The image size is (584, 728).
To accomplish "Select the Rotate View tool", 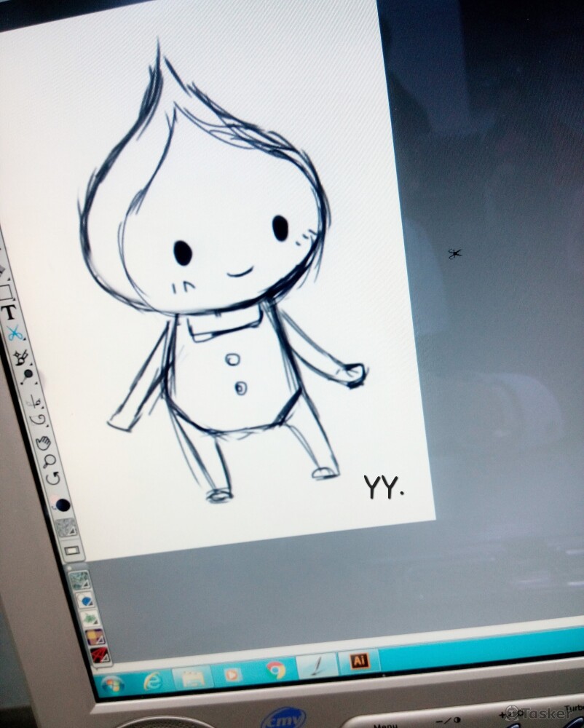I will 53,479.
